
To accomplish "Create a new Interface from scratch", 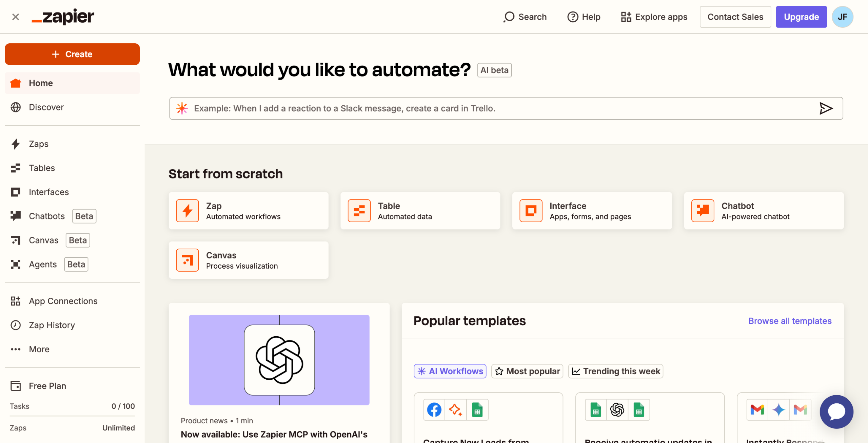I will coord(592,211).
